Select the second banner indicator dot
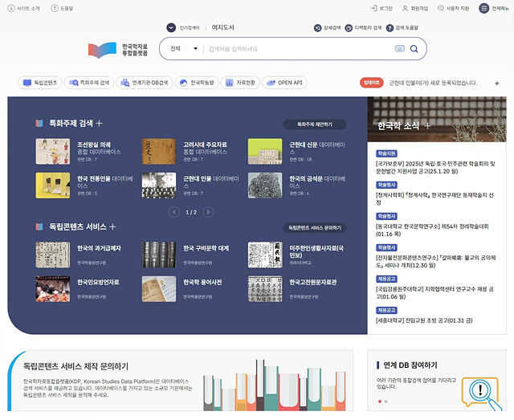This screenshot has width=514, height=420. point(386,402)
